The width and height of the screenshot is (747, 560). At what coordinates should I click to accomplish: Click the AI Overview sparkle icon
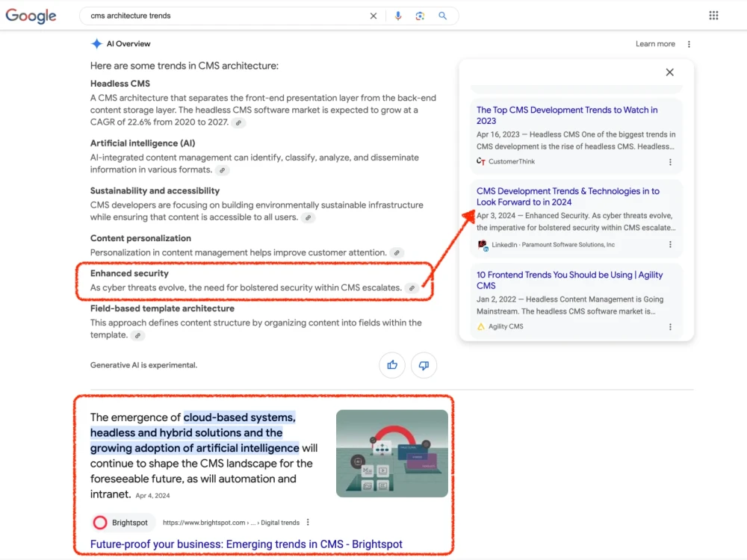(x=96, y=43)
